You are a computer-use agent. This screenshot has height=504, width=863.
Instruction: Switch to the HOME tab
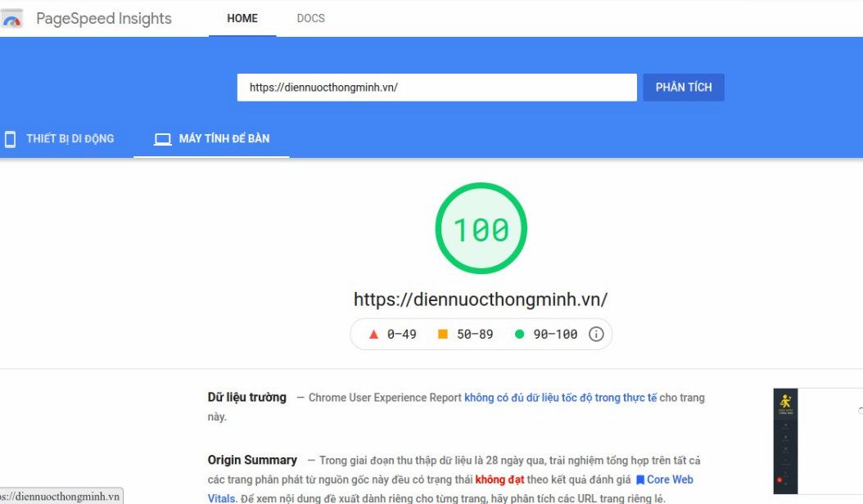tap(242, 19)
